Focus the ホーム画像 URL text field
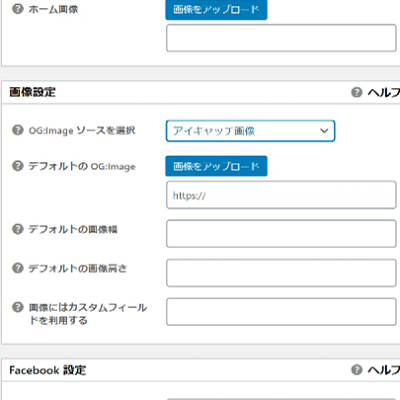400x400 pixels. [x=281, y=38]
